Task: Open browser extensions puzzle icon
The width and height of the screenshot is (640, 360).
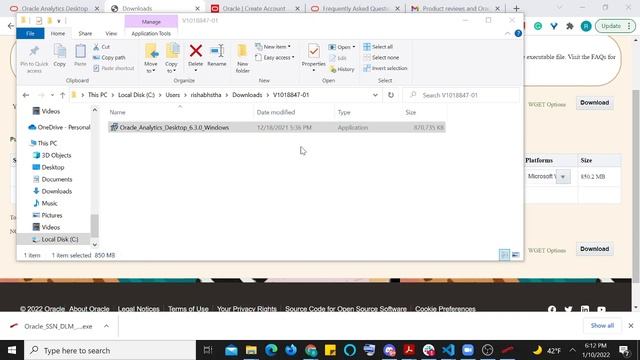Action: 570,26
